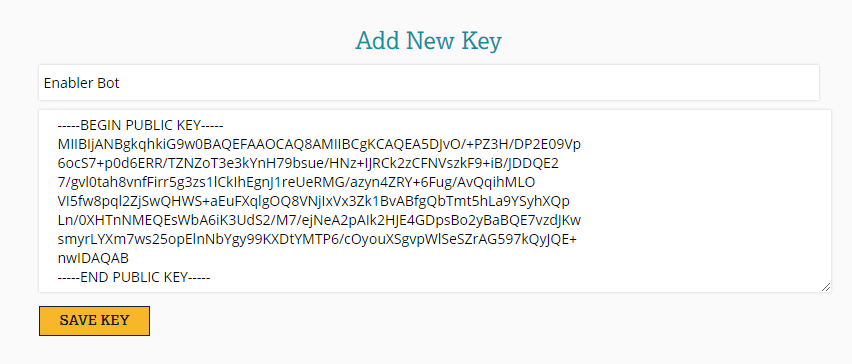
Task: Click the word Enabler in the name field
Action: 68,83
